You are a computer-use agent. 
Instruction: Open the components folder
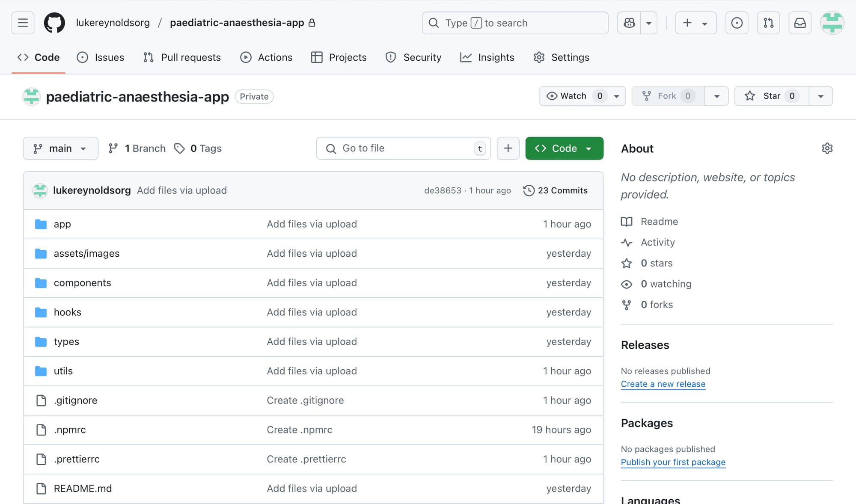click(x=82, y=283)
